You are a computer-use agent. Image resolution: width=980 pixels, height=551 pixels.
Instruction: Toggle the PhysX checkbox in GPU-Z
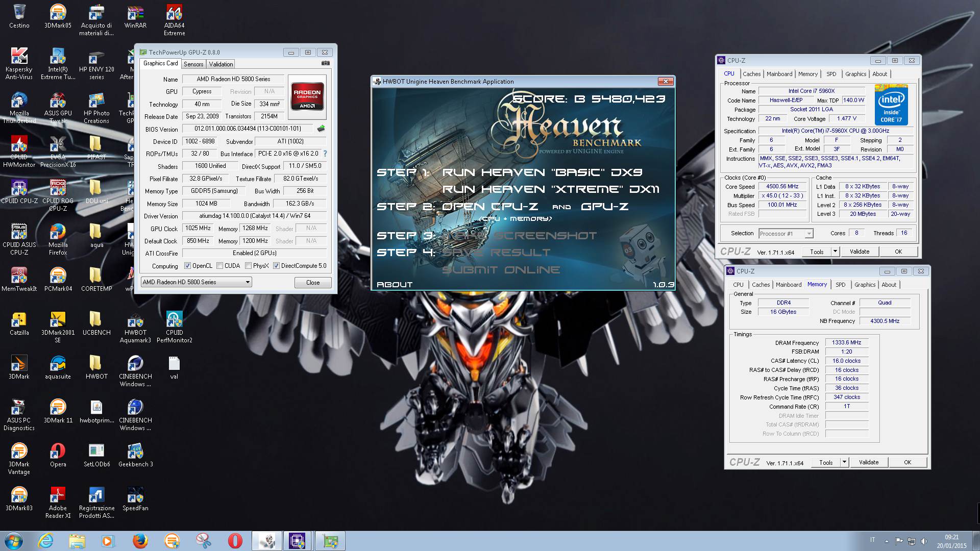tap(248, 266)
